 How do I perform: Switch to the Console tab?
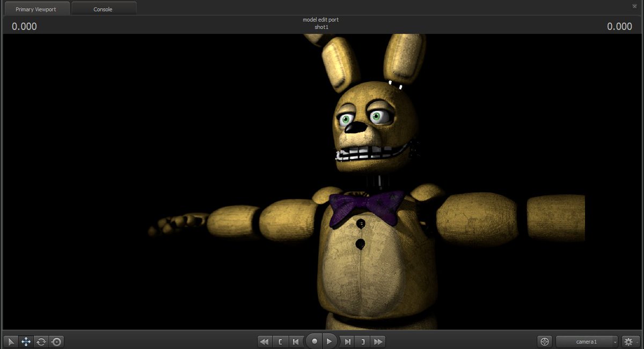(104, 9)
